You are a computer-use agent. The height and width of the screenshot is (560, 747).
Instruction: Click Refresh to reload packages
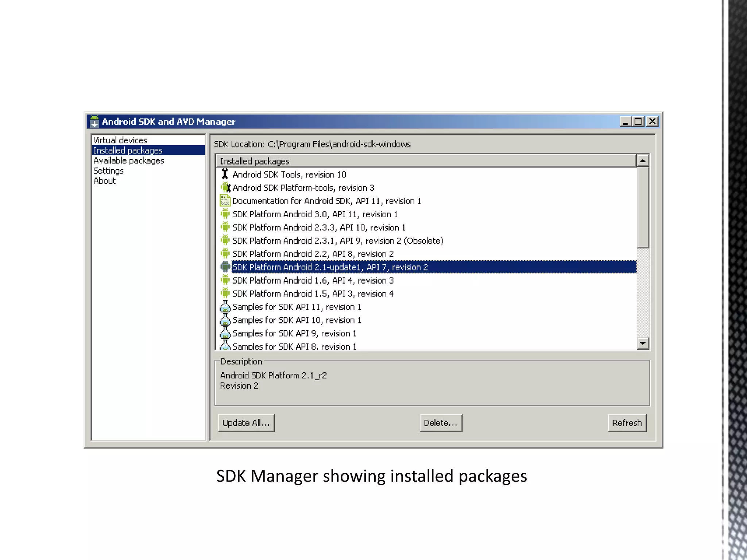[x=627, y=423]
